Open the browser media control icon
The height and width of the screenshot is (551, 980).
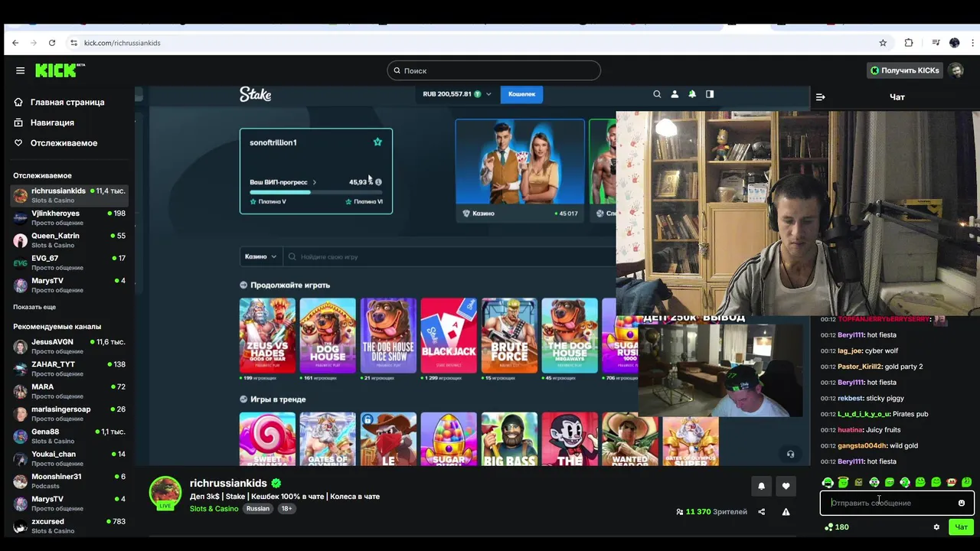pos(936,43)
